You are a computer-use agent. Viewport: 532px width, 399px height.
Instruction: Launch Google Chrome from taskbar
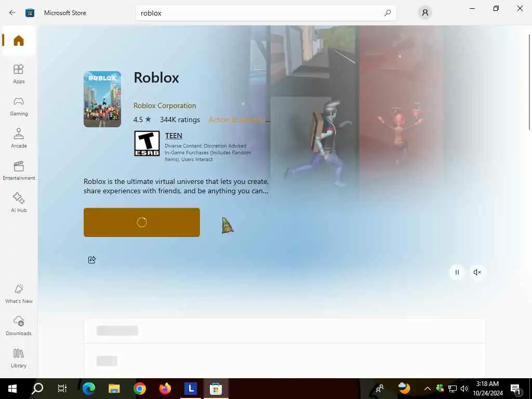pos(139,389)
